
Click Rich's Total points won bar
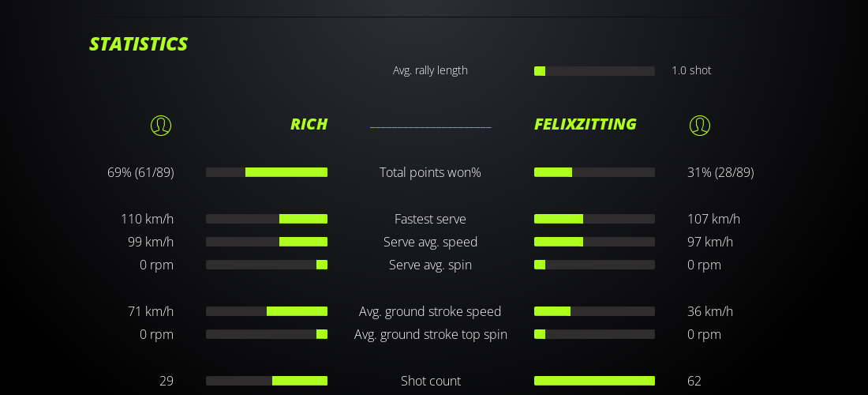pos(267,172)
